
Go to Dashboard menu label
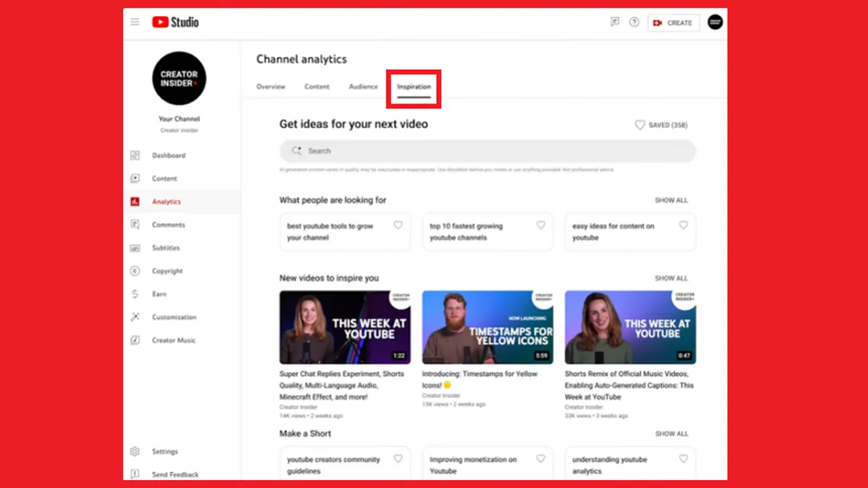(x=169, y=155)
